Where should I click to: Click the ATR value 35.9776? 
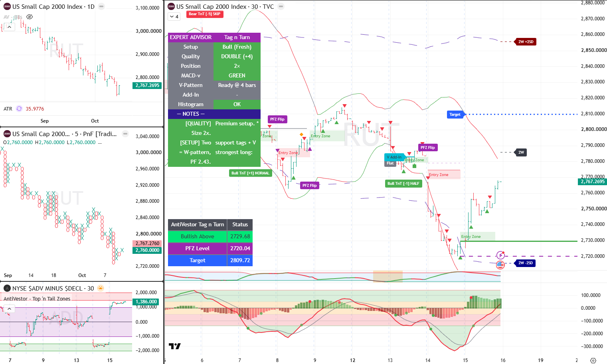[x=35, y=109]
